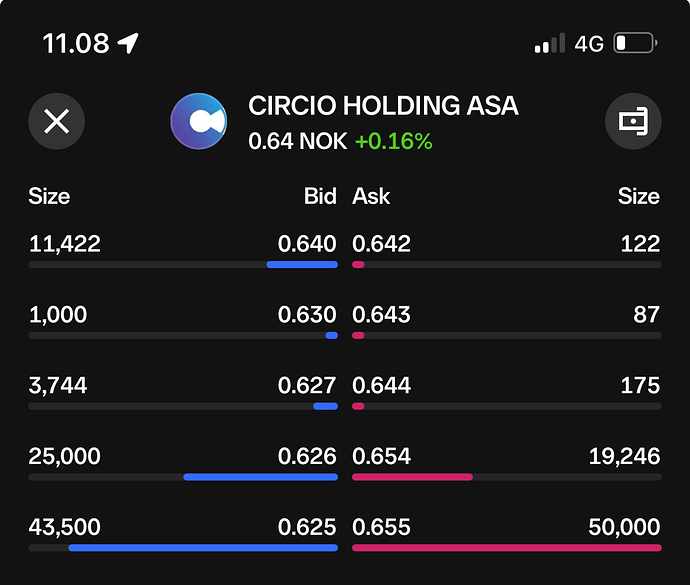
Task: Tap the location arrow in status bar
Action: pos(128,43)
